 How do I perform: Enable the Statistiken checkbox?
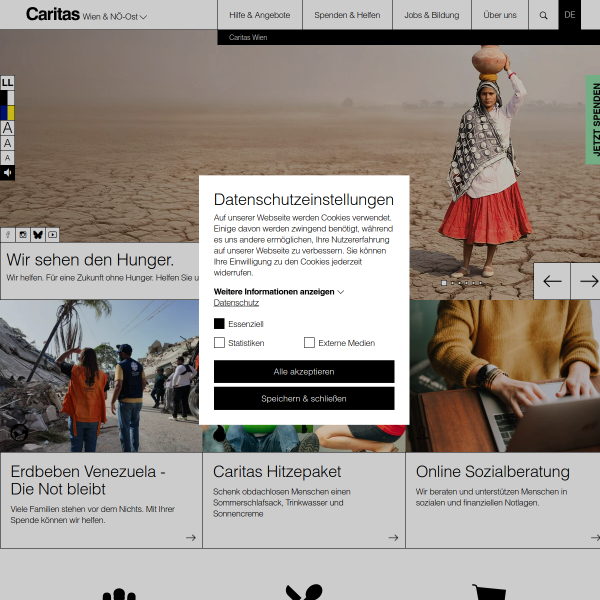(219, 342)
